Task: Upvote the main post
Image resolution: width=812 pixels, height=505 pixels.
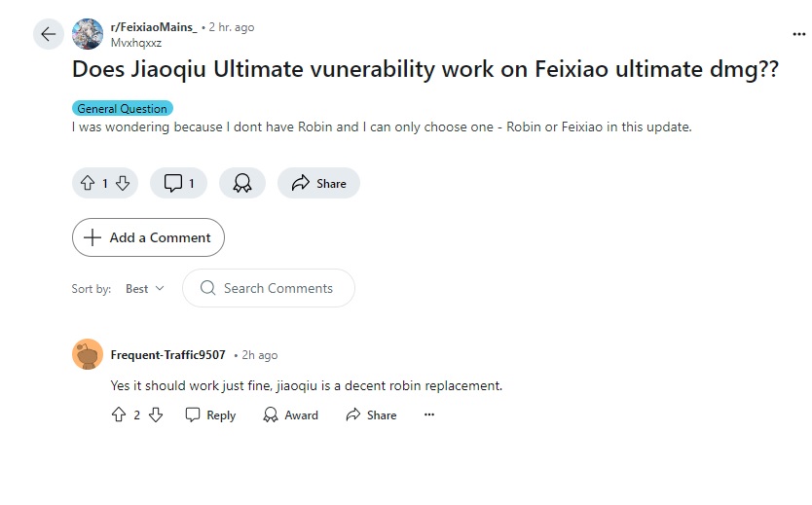Action: [x=87, y=183]
